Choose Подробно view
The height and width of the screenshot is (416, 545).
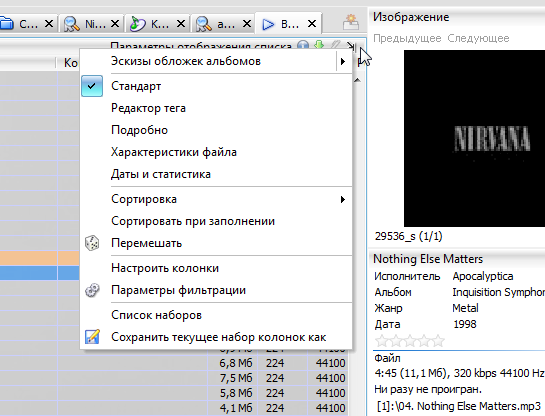(216, 130)
